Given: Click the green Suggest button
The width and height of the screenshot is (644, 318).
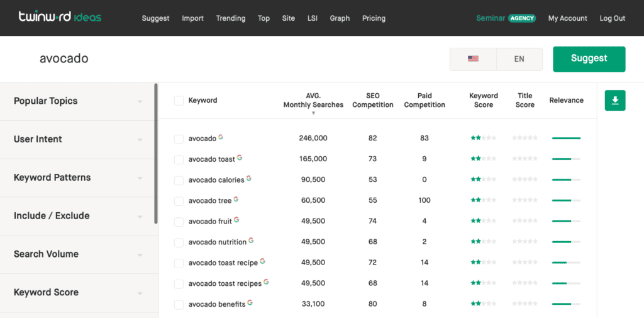Looking at the screenshot, I should tap(589, 59).
